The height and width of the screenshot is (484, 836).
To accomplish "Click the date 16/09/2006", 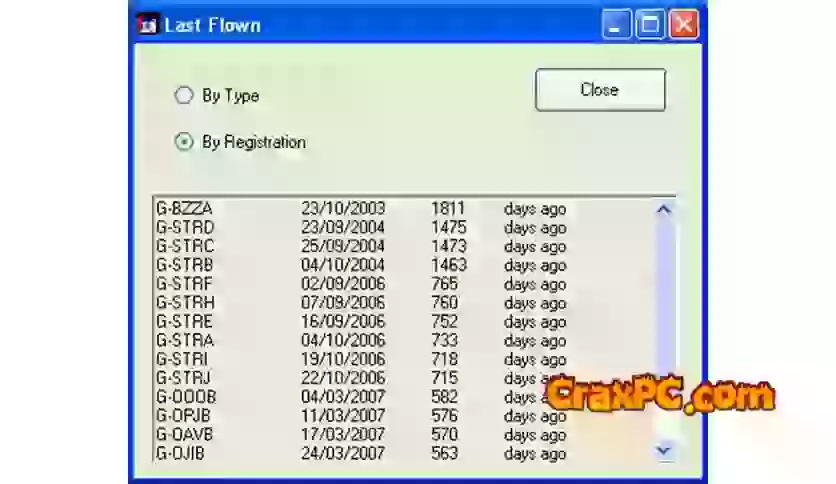I will pyautogui.click(x=343, y=321).
